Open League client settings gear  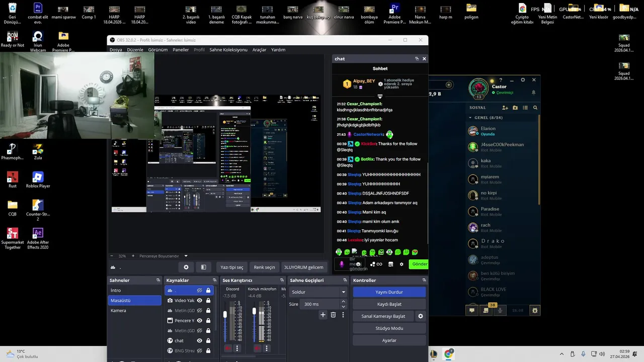pos(523,80)
